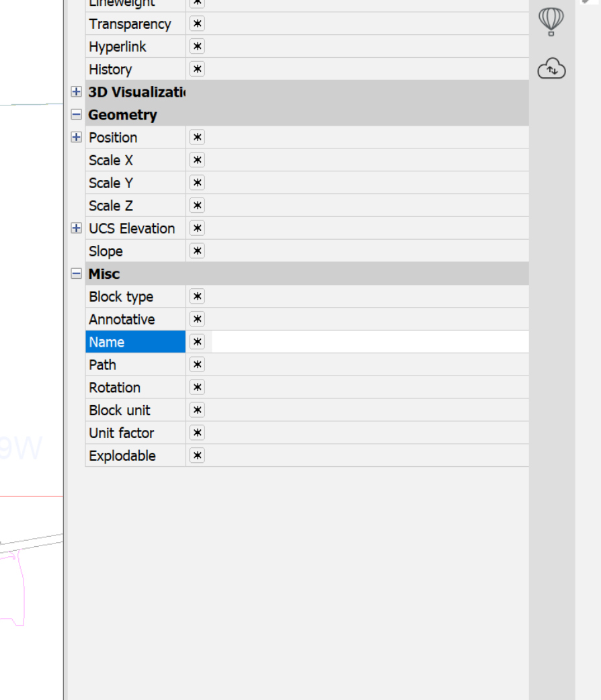The image size is (601, 700).
Task: Click the asterisk icon beside Transparency
Action: tap(197, 24)
